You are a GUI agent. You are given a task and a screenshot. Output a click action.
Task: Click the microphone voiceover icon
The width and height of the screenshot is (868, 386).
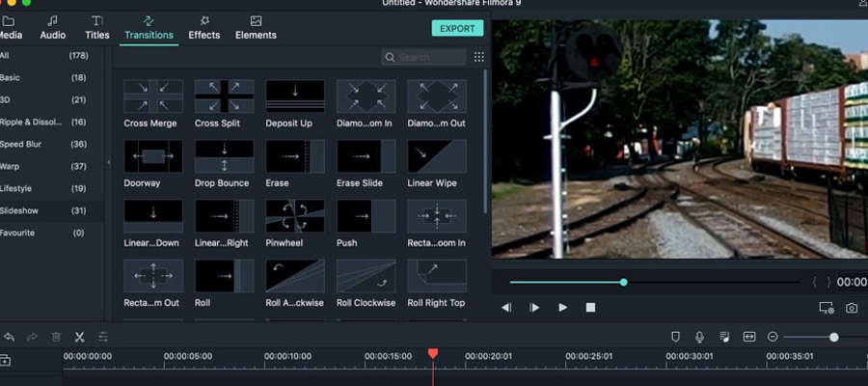tap(700, 337)
